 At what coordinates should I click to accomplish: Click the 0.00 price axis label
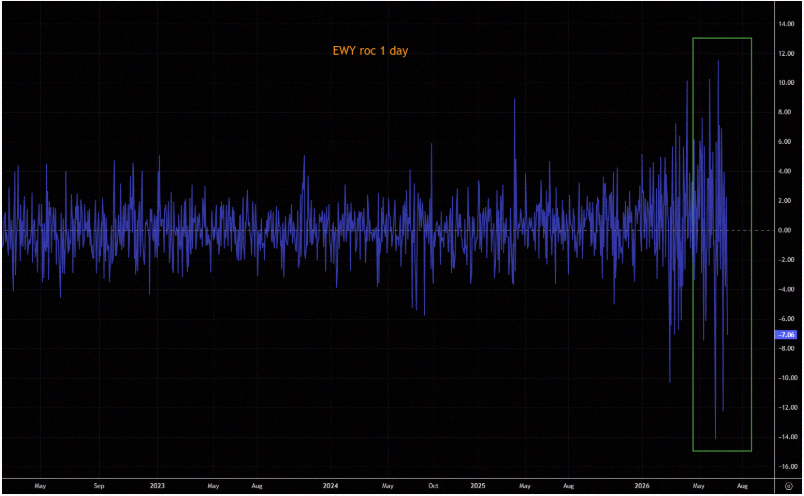pyautogui.click(x=785, y=230)
